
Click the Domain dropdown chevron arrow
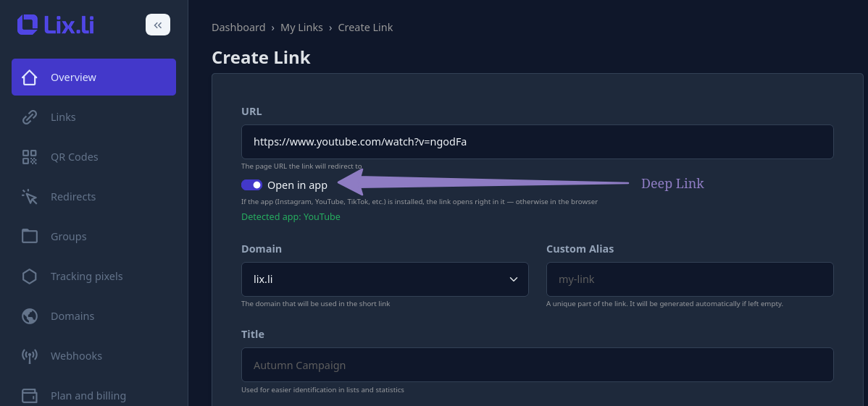pos(514,279)
